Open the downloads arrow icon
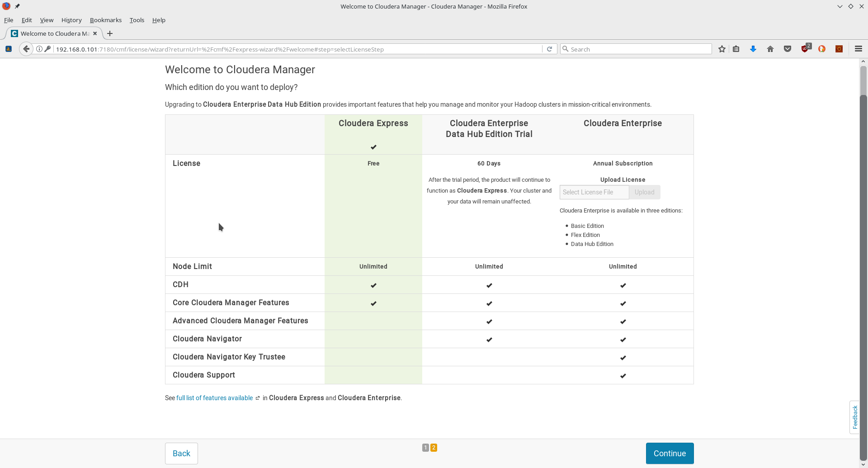868x468 pixels. pos(753,49)
